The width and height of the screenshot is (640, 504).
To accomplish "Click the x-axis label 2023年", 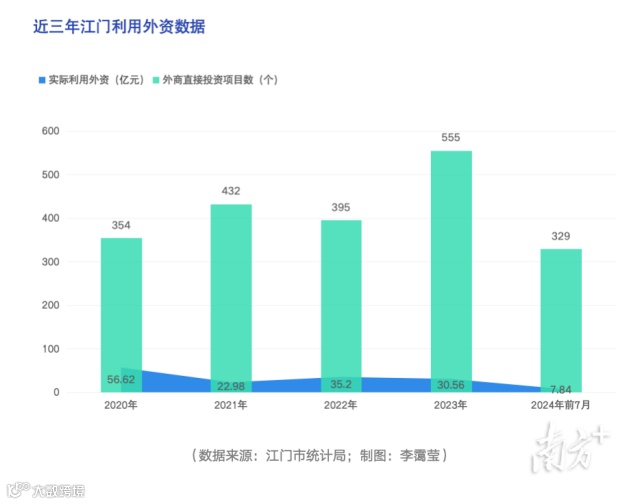I will click(450, 405).
